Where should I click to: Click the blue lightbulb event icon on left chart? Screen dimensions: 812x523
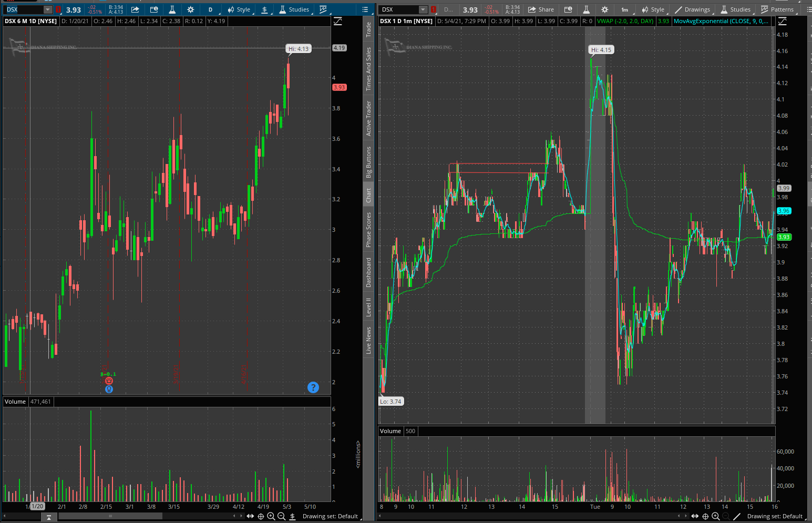point(109,389)
